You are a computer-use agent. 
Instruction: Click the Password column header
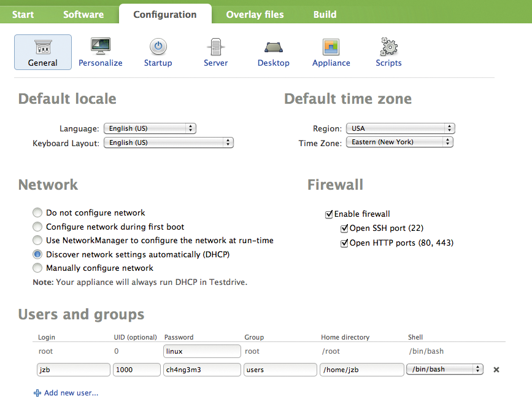(x=179, y=337)
